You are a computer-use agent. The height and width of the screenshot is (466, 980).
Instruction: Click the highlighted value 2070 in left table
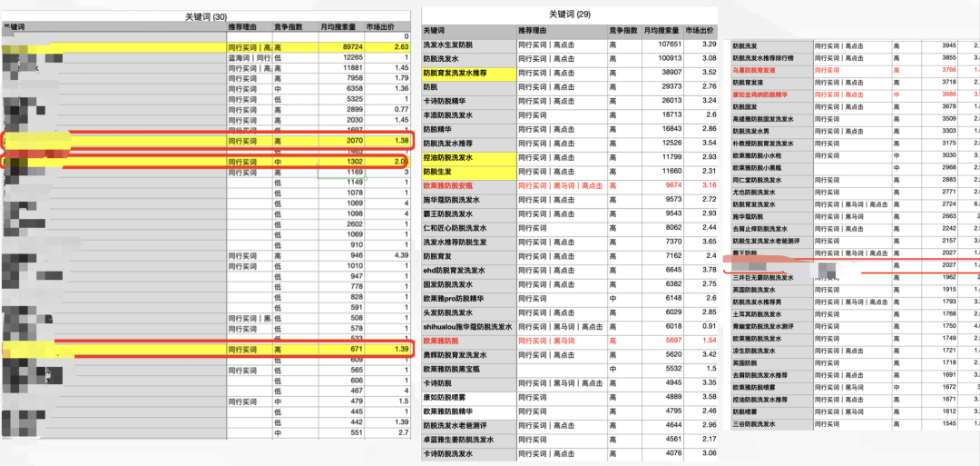click(x=354, y=142)
